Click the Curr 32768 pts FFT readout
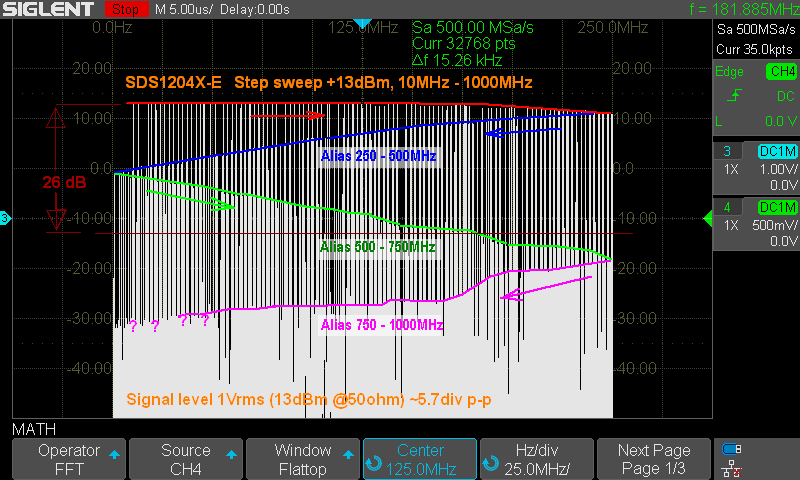Image resolution: width=800 pixels, height=480 pixels. 463,43
